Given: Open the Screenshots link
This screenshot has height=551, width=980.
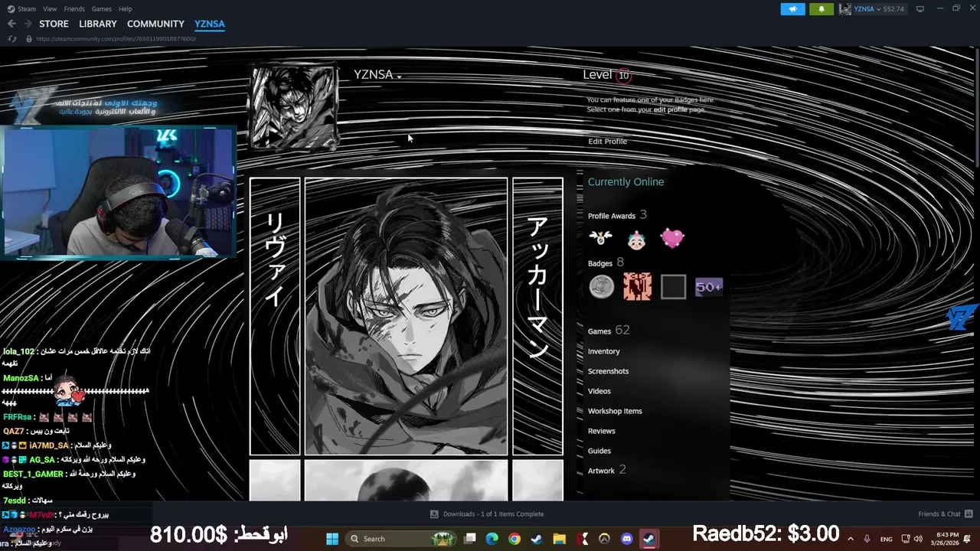Looking at the screenshot, I should pos(608,371).
